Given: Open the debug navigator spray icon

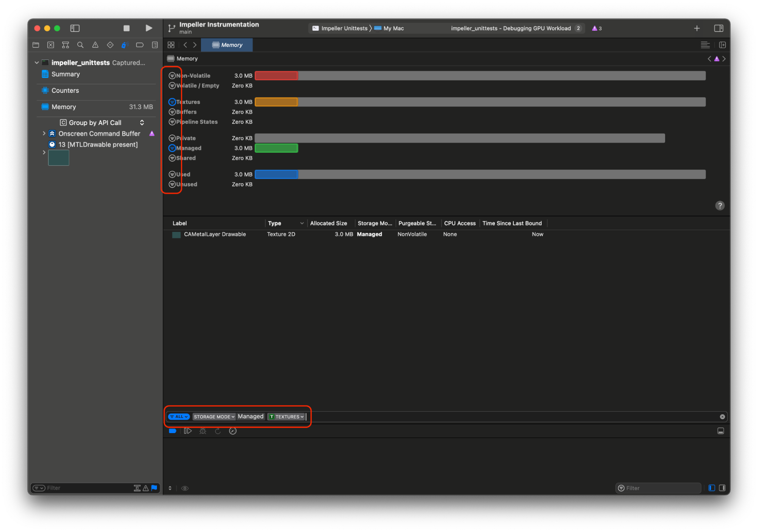Looking at the screenshot, I should 125,45.
